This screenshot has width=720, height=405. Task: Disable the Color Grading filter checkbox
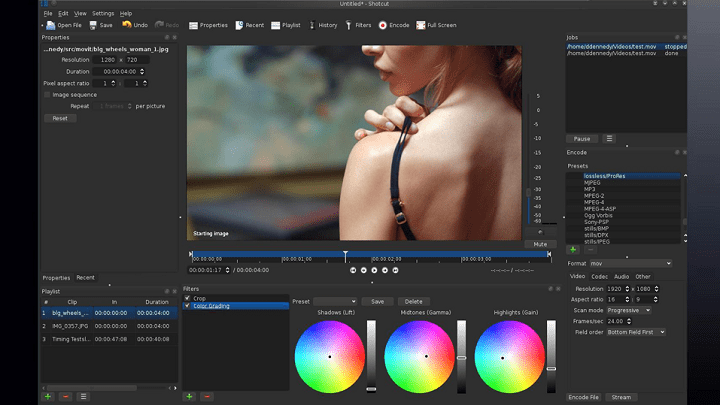click(x=187, y=306)
